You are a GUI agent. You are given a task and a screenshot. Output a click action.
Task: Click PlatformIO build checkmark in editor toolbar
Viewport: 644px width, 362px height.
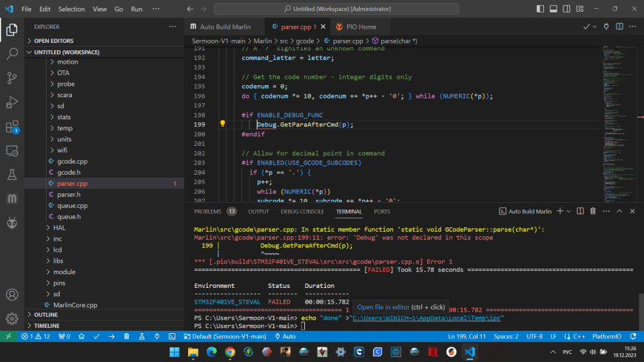click(586, 27)
